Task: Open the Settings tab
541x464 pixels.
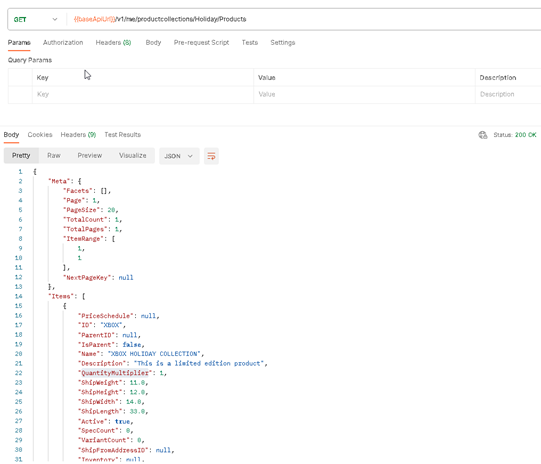Action: coord(283,42)
